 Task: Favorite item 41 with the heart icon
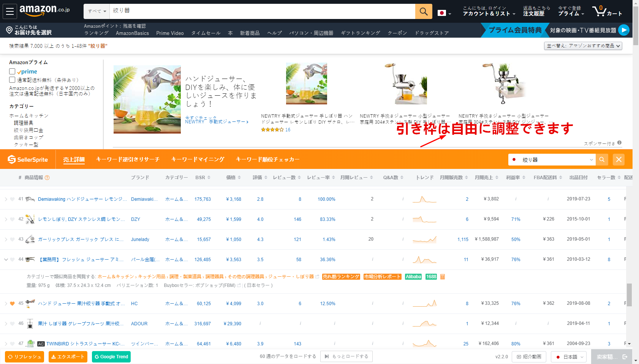(12, 199)
